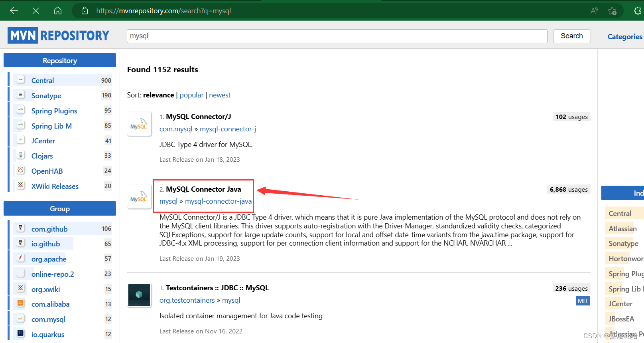Viewport: 644px width, 343px height.
Task: Click the Sonatype repository icon in sidebar
Action: coord(21,95)
